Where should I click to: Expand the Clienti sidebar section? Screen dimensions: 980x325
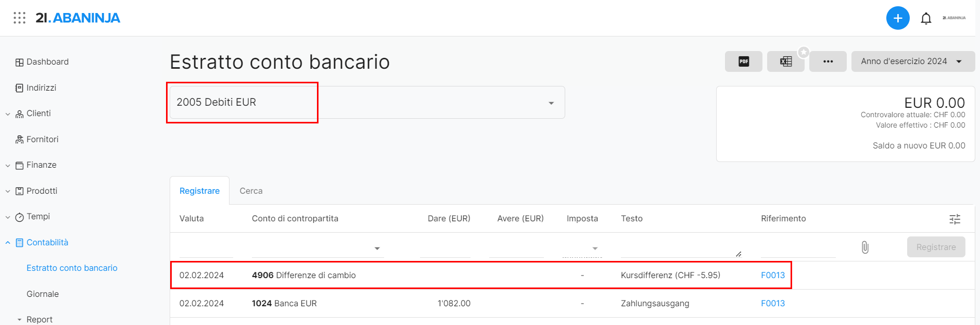8,114
